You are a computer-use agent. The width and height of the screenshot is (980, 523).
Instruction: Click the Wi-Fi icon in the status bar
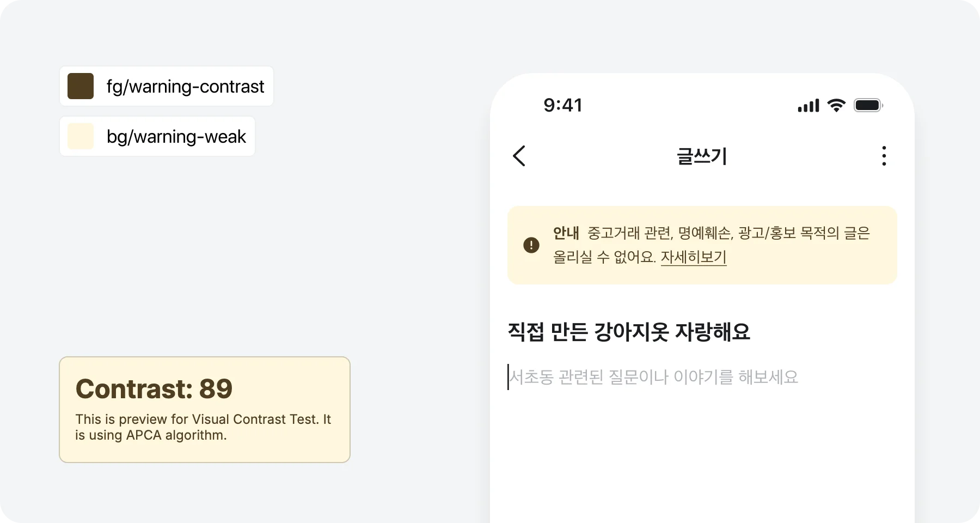837,105
